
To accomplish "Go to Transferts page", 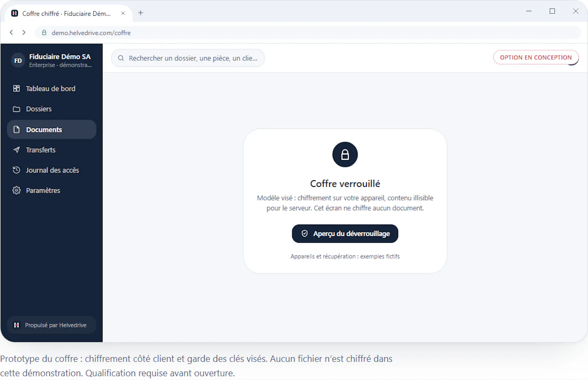I will click(51, 150).
